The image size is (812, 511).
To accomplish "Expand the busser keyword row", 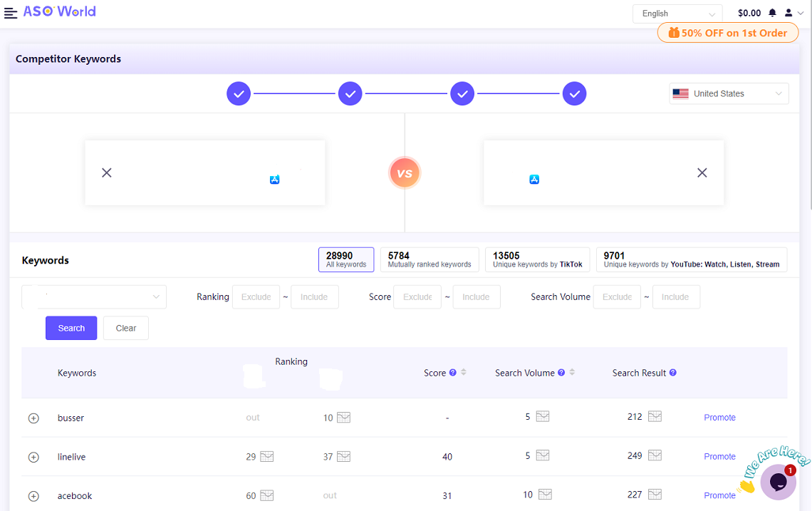I will tap(33, 418).
